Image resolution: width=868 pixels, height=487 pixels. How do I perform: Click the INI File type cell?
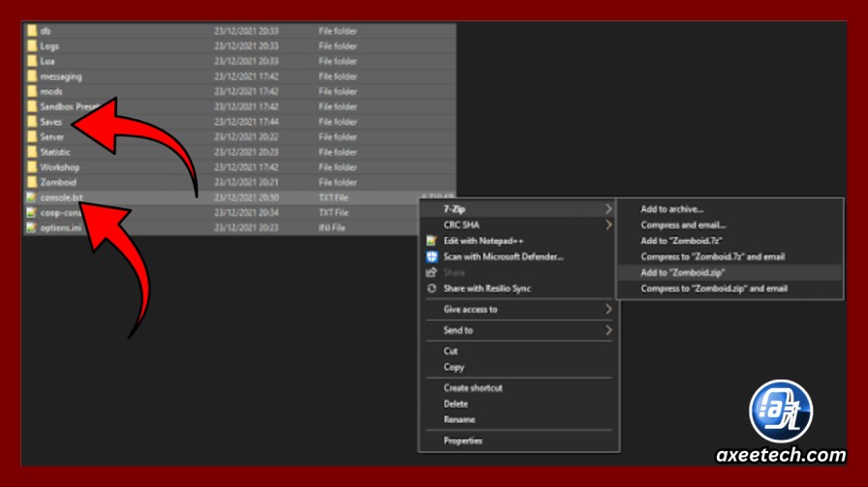coord(331,228)
